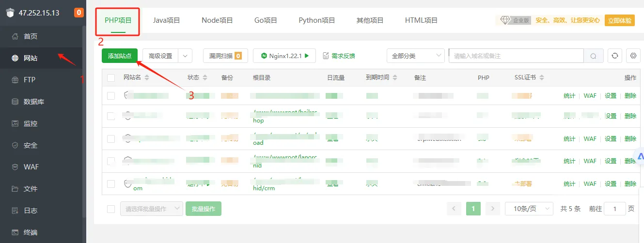Select page 1 in pagination
The image size is (644, 243).
pos(473,209)
